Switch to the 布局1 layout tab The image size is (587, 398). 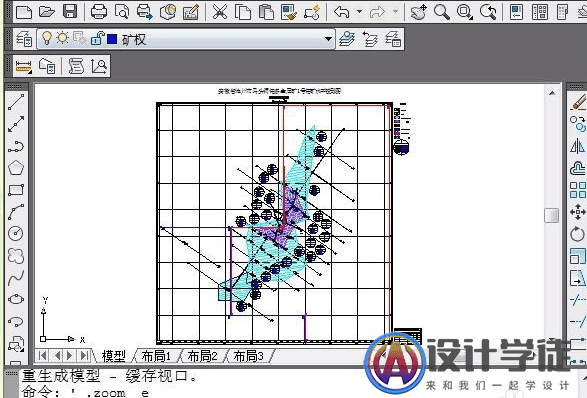(x=156, y=356)
